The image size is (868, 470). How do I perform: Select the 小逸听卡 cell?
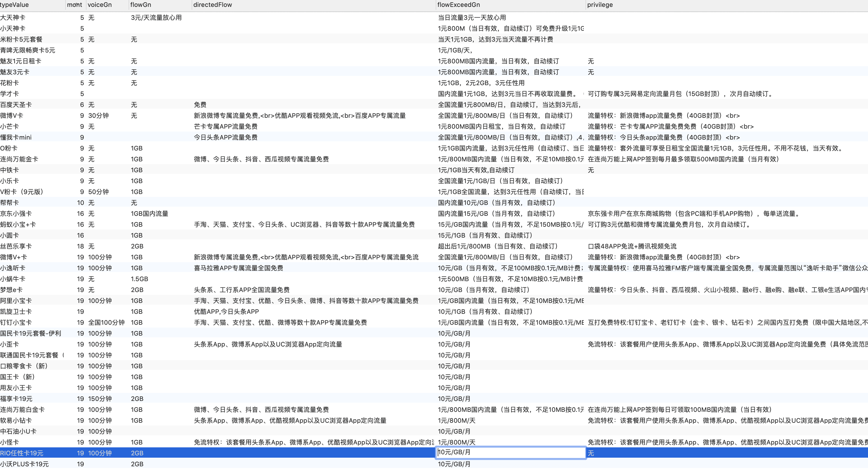(13, 268)
